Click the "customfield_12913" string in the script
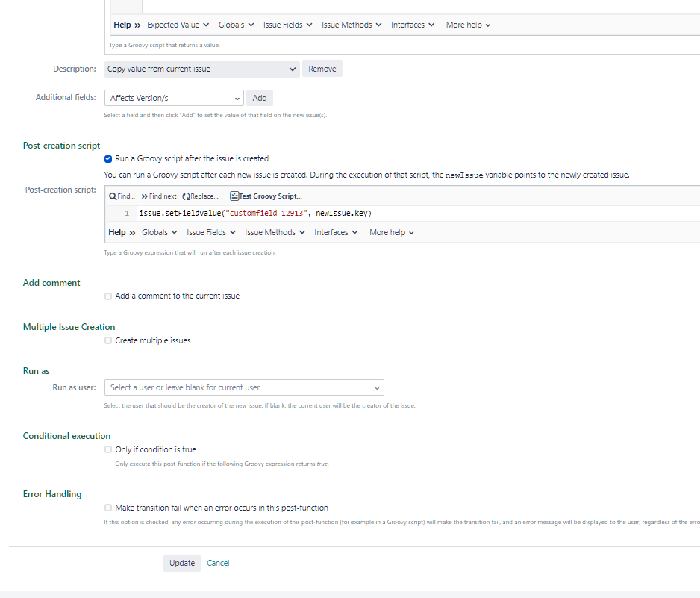Screen dimensions: 700x598 pyautogui.click(x=266, y=213)
